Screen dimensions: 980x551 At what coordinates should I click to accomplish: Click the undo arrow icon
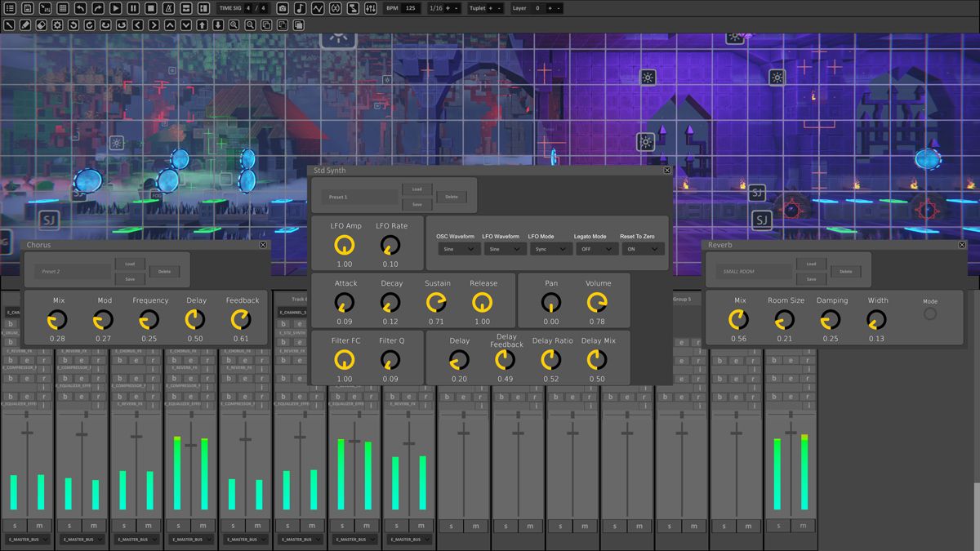pos(80,8)
